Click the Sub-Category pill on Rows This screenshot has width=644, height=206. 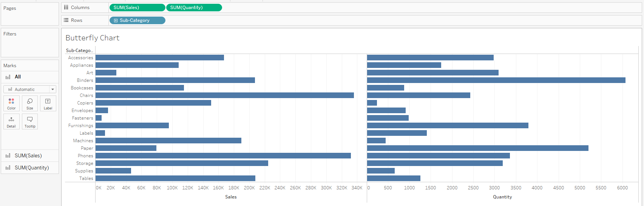coord(137,20)
